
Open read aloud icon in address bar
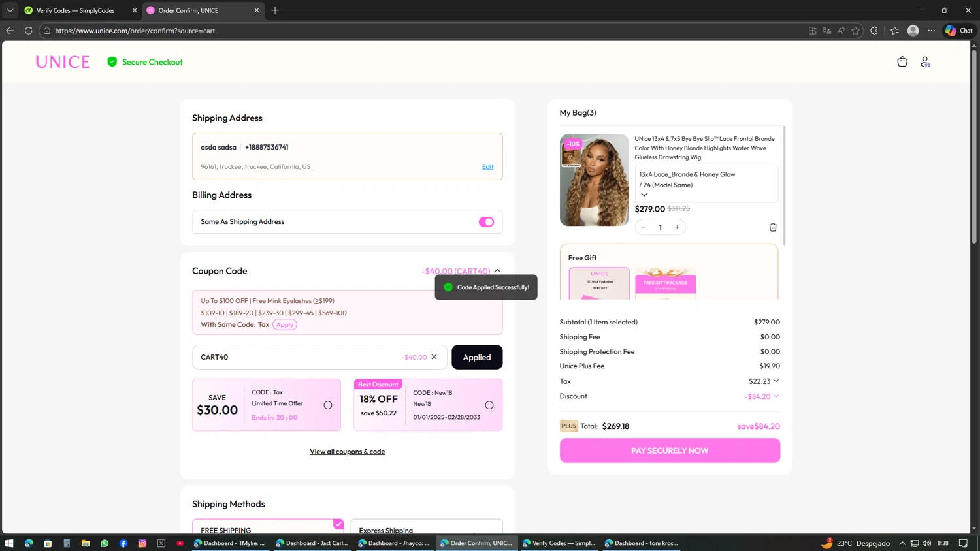841,31
